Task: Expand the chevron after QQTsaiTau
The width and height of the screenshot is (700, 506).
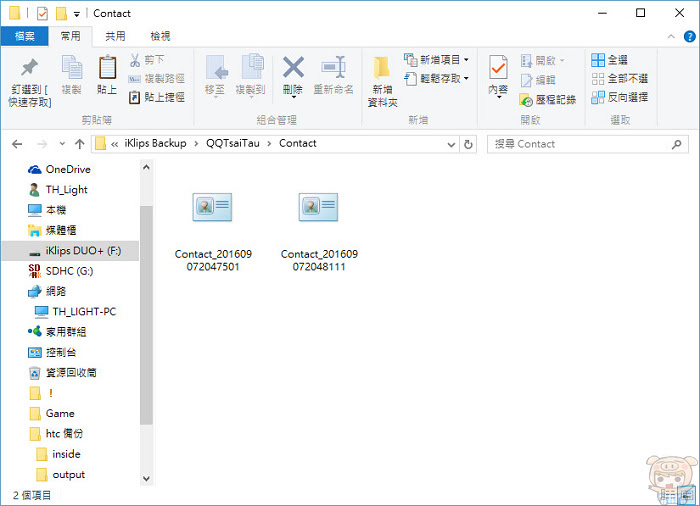Action: 269,144
